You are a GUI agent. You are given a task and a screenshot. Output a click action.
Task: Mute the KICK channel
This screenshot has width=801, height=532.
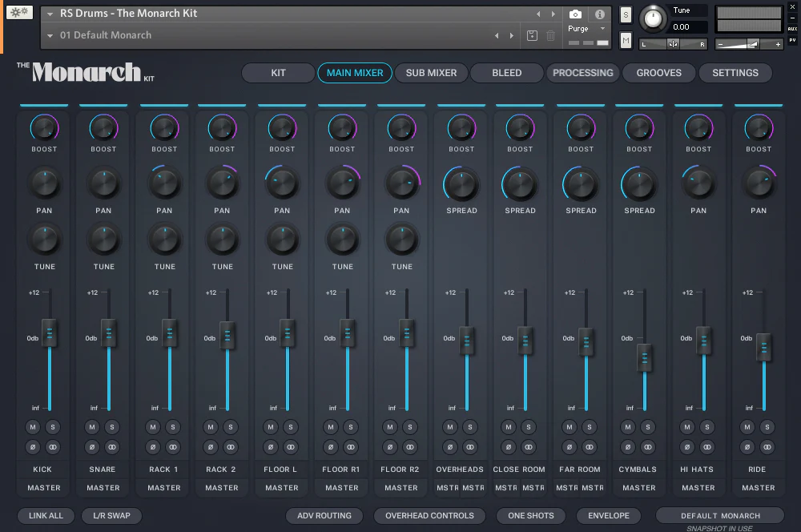(x=33, y=427)
